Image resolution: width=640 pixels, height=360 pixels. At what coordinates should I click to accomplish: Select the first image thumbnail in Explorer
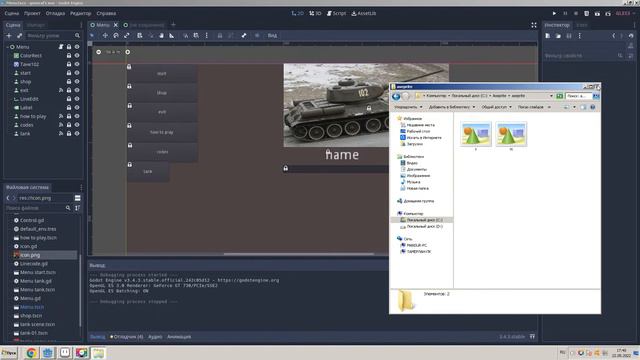click(x=476, y=134)
